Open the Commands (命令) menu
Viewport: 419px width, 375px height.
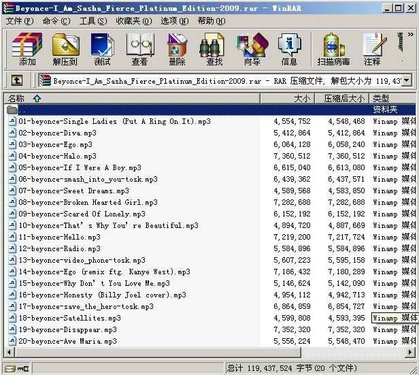point(56,22)
